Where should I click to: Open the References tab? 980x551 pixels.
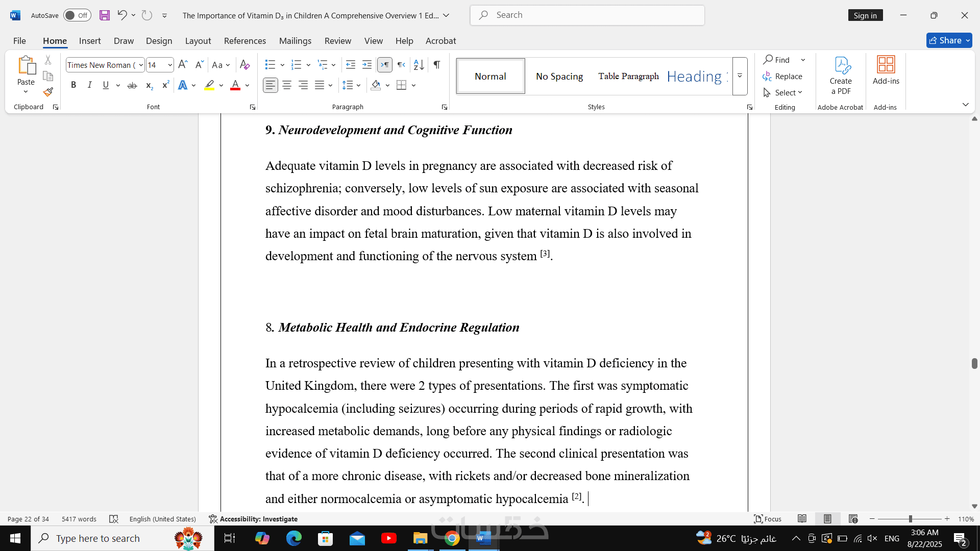[x=244, y=41]
